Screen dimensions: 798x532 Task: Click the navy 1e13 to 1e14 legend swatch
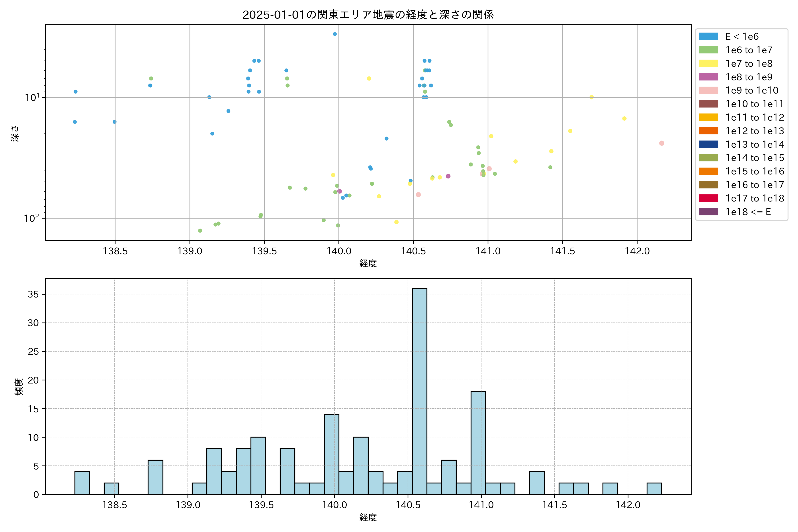click(x=708, y=144)
